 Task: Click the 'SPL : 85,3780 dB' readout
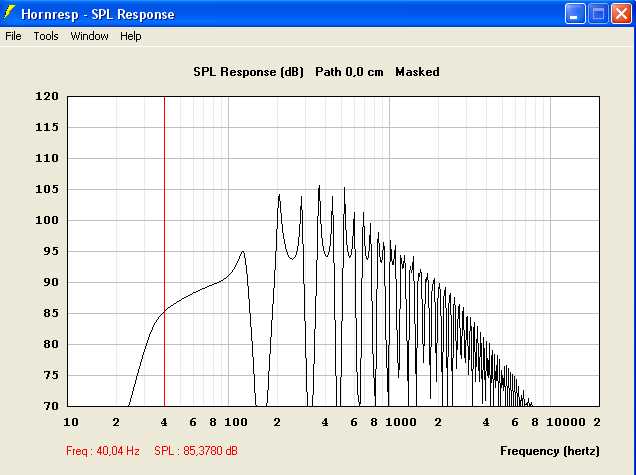pyautogui.click(x=196, y=451)
